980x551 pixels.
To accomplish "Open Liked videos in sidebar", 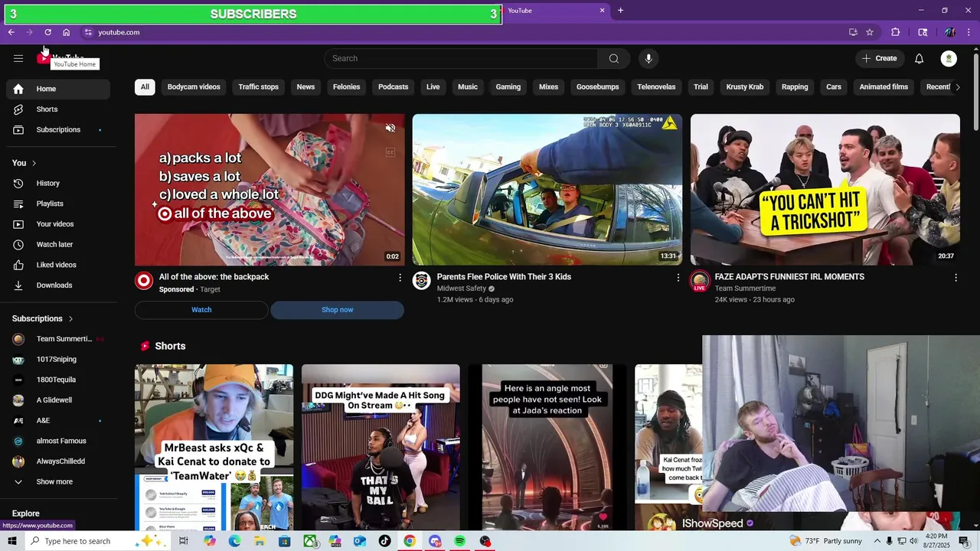I will click(58, 265).
